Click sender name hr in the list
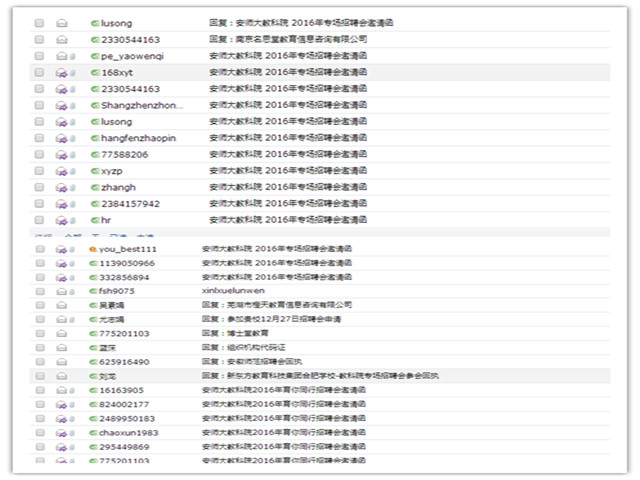This screenshot has width=640, height=480. click(x=106, y=220)
